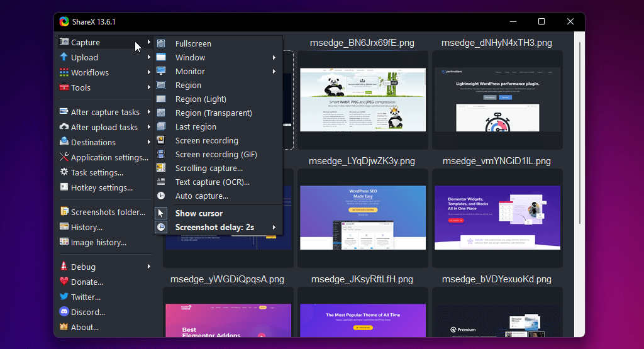The image size is (644, 349).
Task: Toggle the Show cursor option
Action: pos(199,213)
